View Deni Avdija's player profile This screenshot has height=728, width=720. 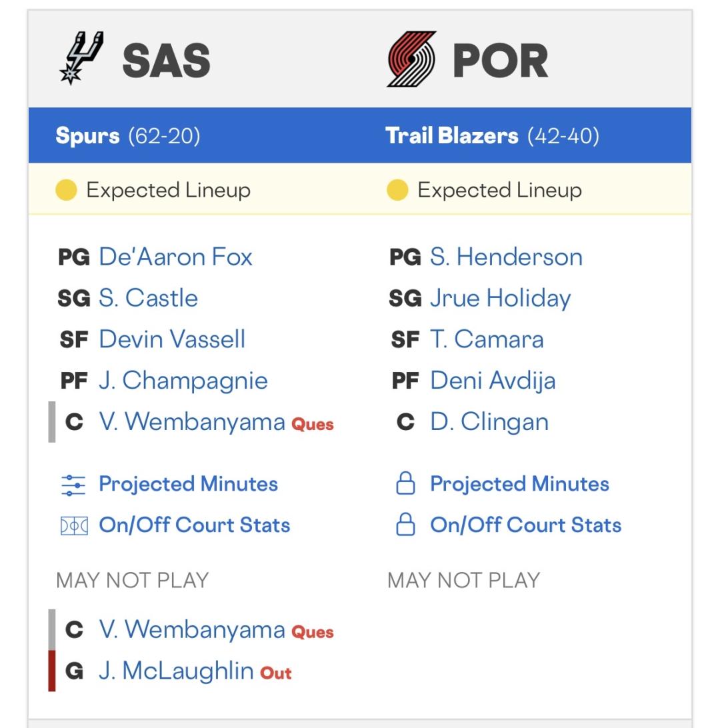493,381
